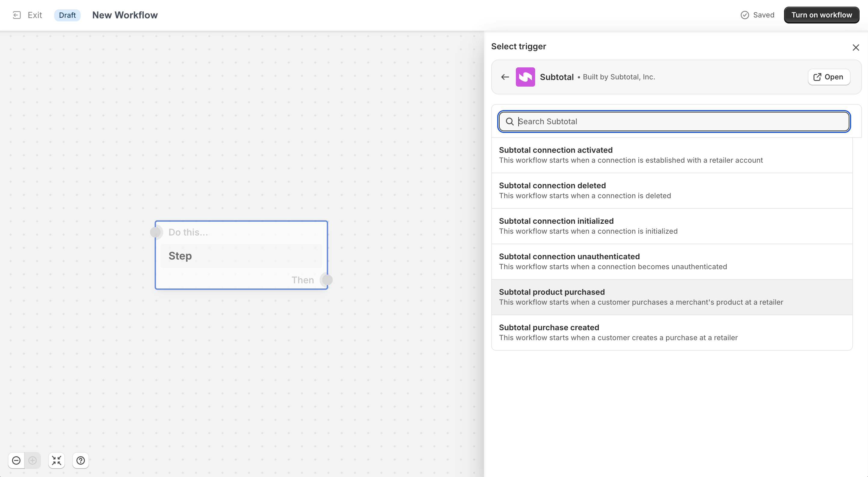Click the search magnifier icon
This screenshot has width=868, height=477.
click(x=510, y=122)
